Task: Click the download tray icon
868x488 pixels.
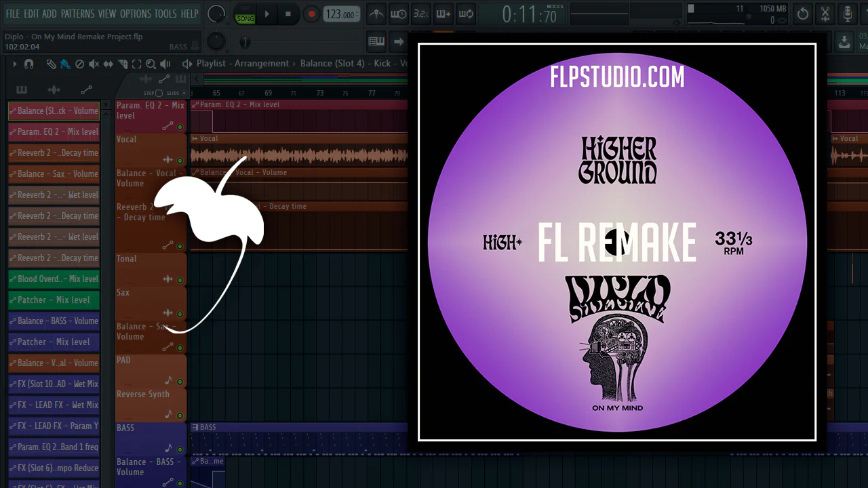Action: point(844,41)
